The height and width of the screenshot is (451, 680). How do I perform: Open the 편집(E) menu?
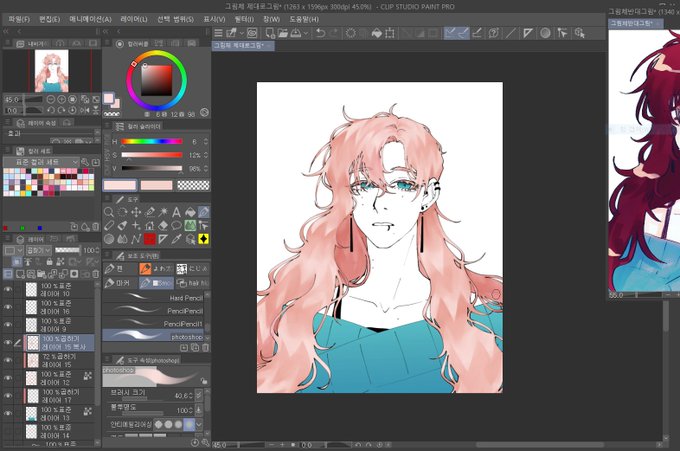click(x=49, y=20)
